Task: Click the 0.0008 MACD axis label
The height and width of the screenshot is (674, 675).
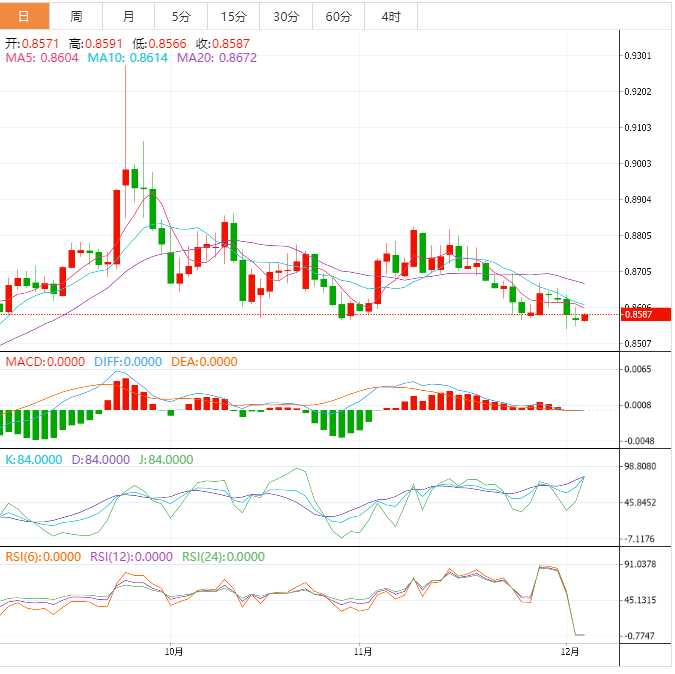Action: coord(638,405)
